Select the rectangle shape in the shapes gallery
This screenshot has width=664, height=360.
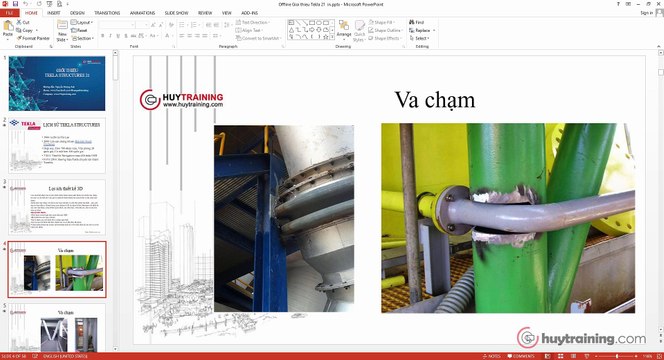pos(311,22)
